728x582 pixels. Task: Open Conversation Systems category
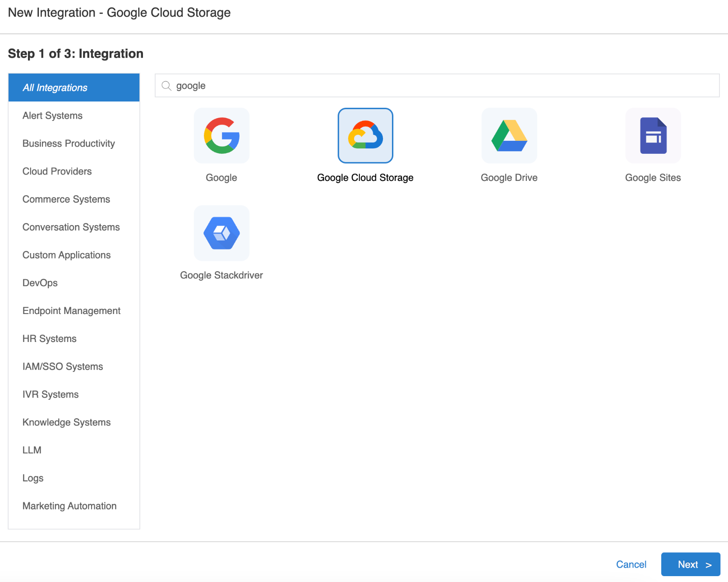pos(74,227)
